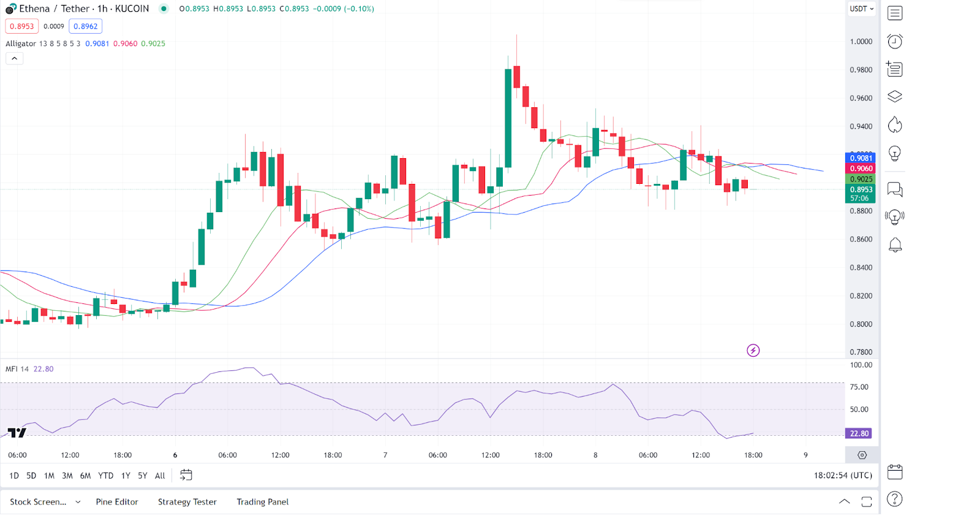980x521 pixels.
Task: Select the 6M date range
Action: (85, 476)
